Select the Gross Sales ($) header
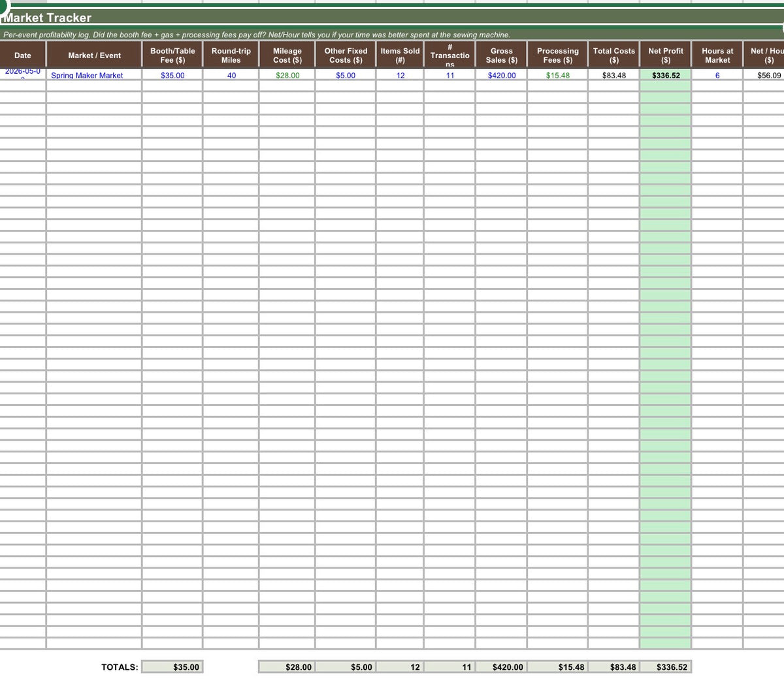The width and height of the screenshot is (784, 694). pos(502,55)
